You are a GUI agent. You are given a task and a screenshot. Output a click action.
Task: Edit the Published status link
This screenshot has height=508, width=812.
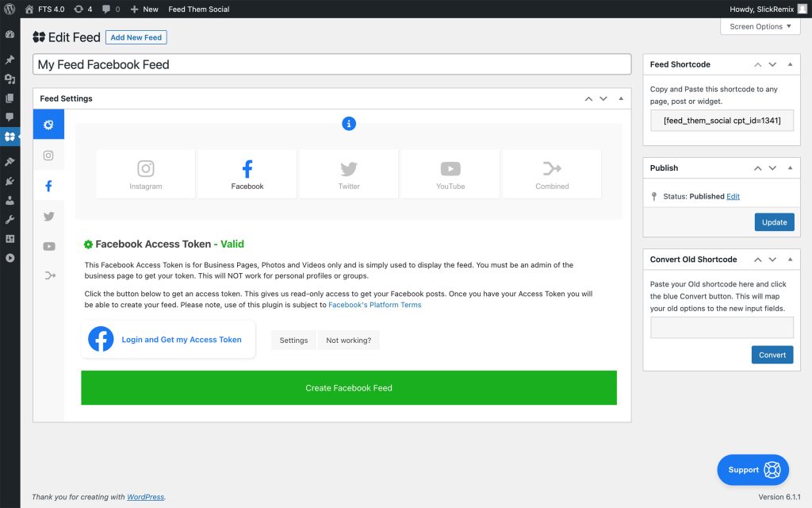733,197
